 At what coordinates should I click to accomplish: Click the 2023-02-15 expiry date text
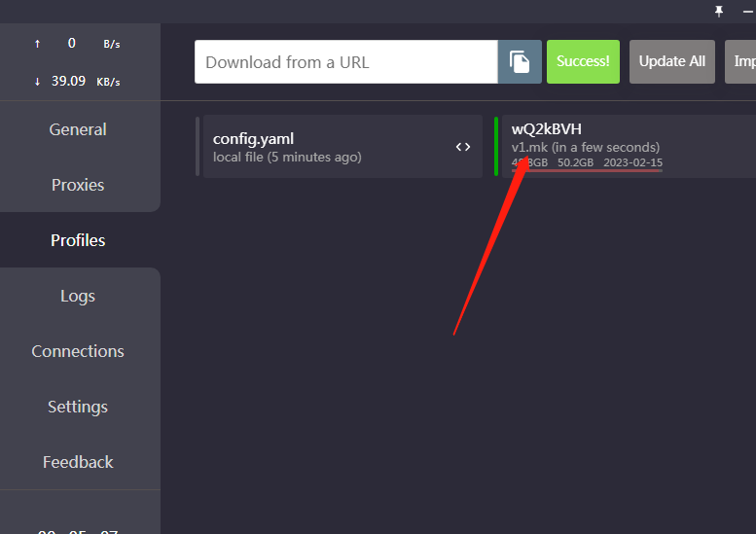[632, 162]
